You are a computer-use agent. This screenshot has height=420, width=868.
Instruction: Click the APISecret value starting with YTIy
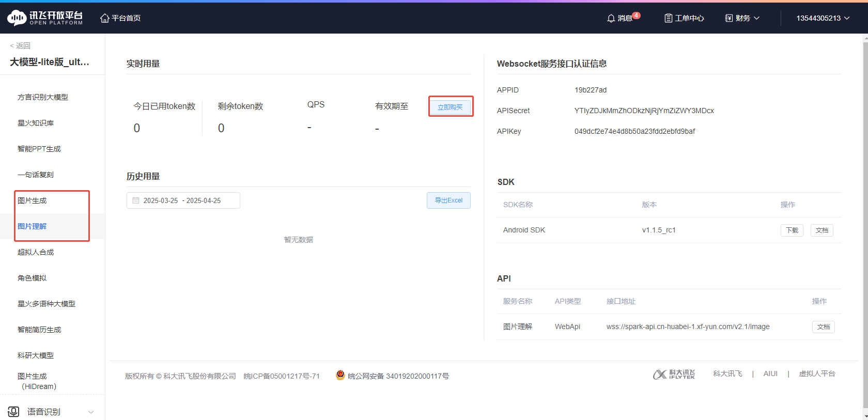click(x=644, y=111)
